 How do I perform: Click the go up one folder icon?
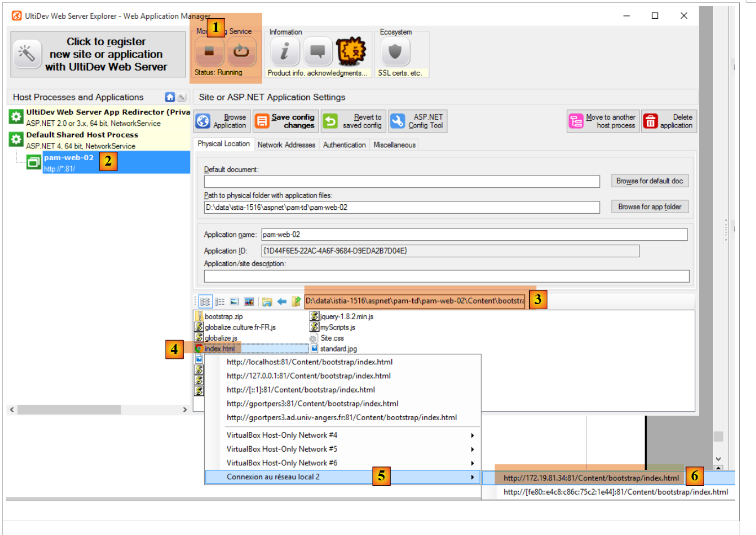pyautogui.click(x=296, y=301)
